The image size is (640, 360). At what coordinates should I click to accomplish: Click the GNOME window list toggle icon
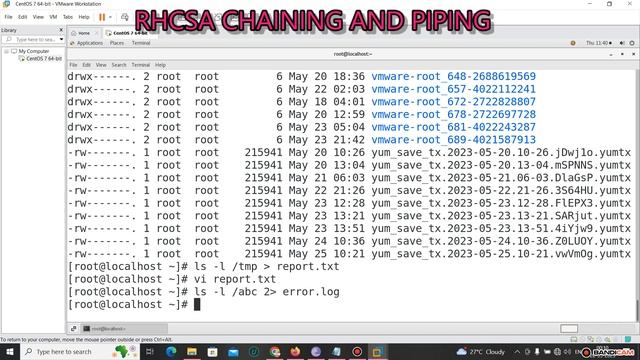[x=73, y=329]
